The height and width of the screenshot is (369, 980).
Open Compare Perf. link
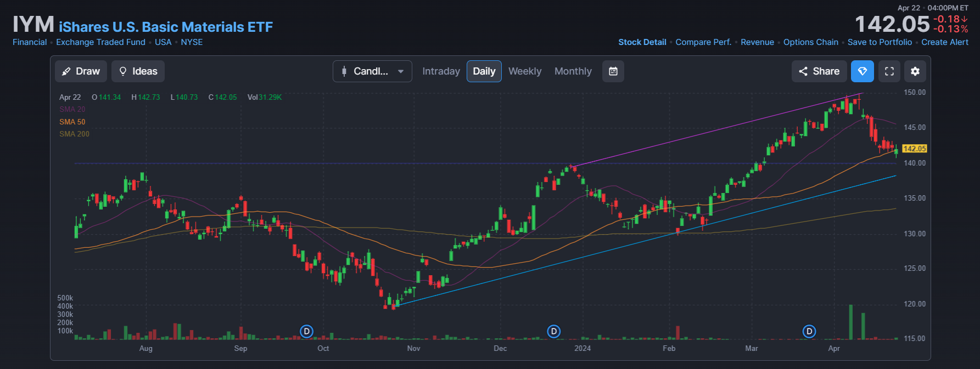pos(703,42)
